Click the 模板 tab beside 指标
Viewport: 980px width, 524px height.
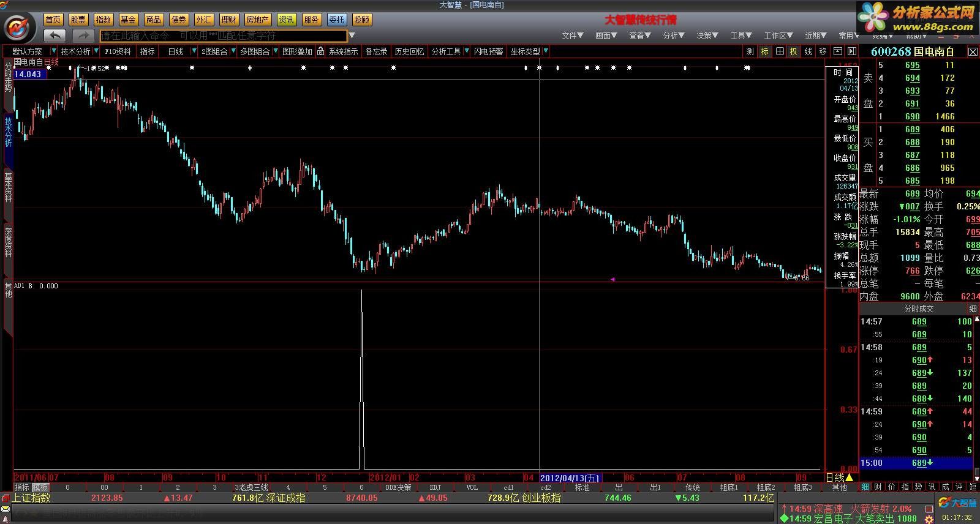(40, 487)
